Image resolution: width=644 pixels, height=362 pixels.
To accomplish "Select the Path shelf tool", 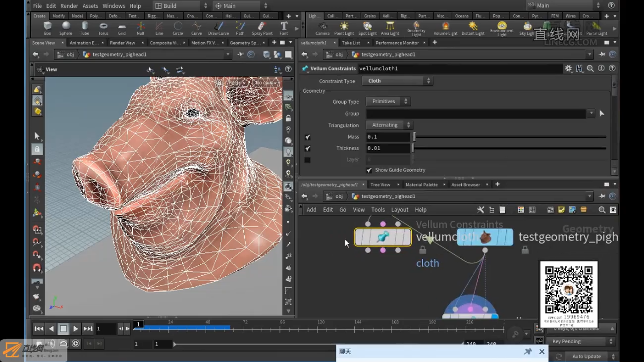I will tap(240, 28).
